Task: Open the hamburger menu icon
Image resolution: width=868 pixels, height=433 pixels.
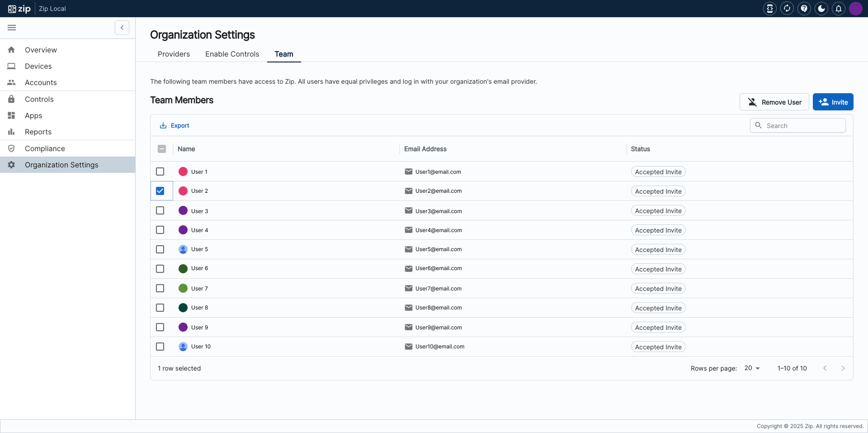Action: tap(12, 28)
